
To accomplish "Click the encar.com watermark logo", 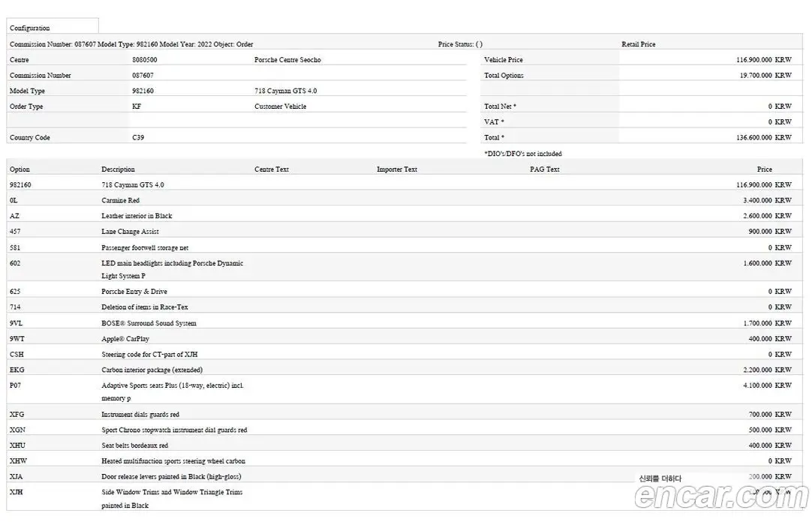I will click(721, 496).
